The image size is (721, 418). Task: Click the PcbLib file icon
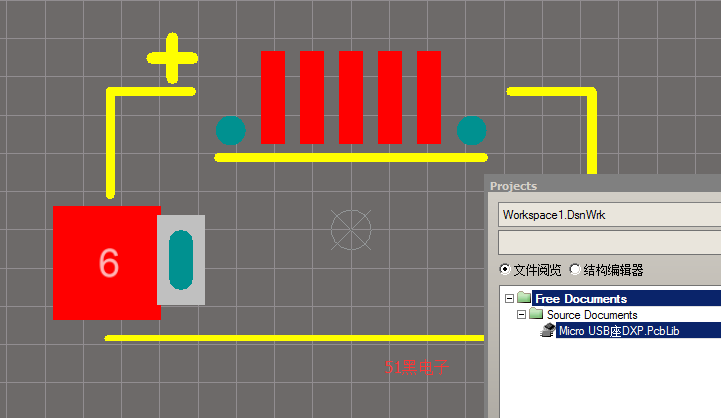548,330
